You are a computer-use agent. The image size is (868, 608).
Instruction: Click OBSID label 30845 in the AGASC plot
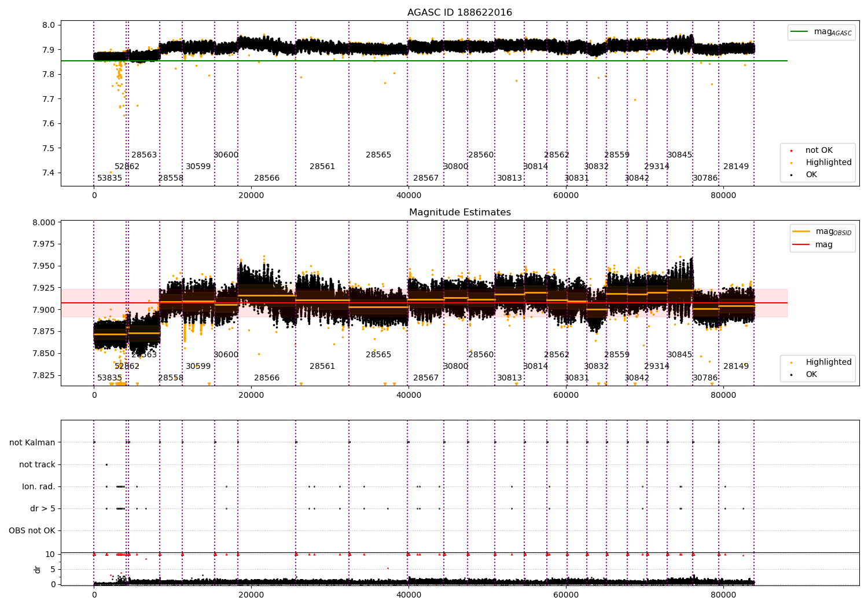pos(680,155)
